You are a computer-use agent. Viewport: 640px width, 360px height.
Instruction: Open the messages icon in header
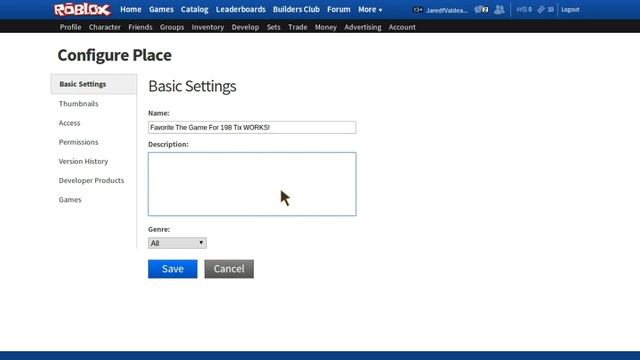click(x=481, y=9)
